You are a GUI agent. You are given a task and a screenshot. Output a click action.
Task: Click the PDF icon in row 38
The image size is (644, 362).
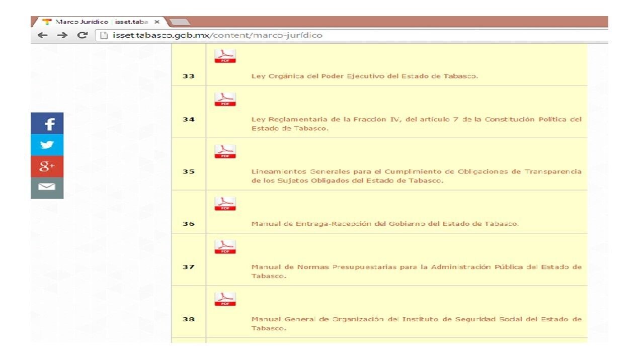(x=225, y=299)
